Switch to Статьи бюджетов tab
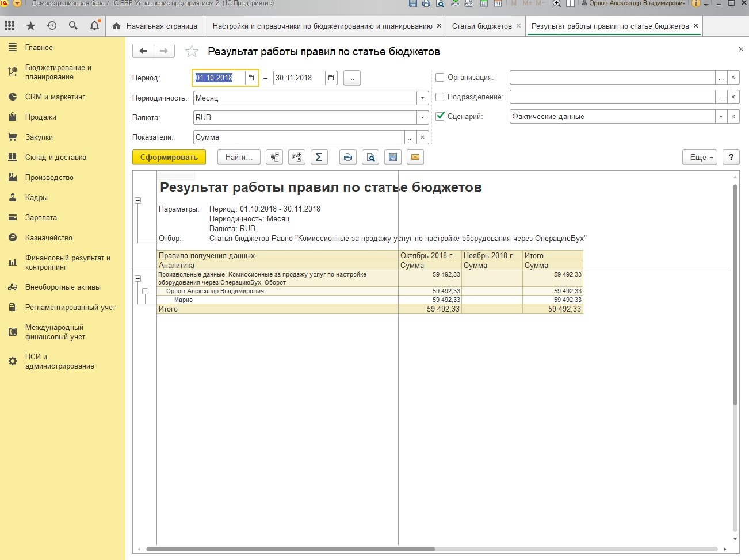Image resolution: width=749 pixels, height=560 pixels. click(482, 26)
